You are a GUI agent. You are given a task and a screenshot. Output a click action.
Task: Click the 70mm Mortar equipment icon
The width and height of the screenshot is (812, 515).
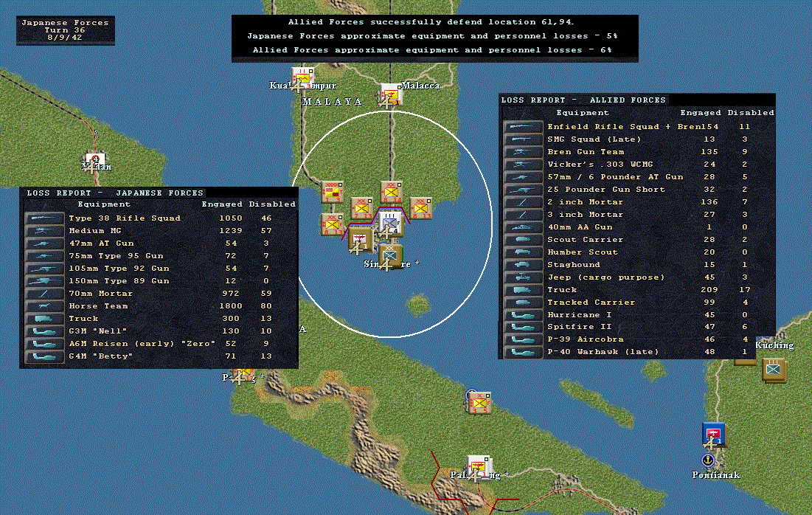click(44, 293)
